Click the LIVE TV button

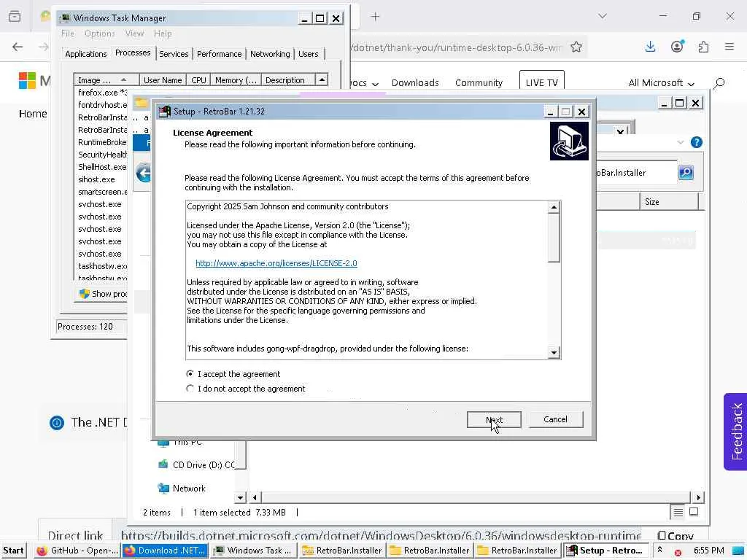542,82
